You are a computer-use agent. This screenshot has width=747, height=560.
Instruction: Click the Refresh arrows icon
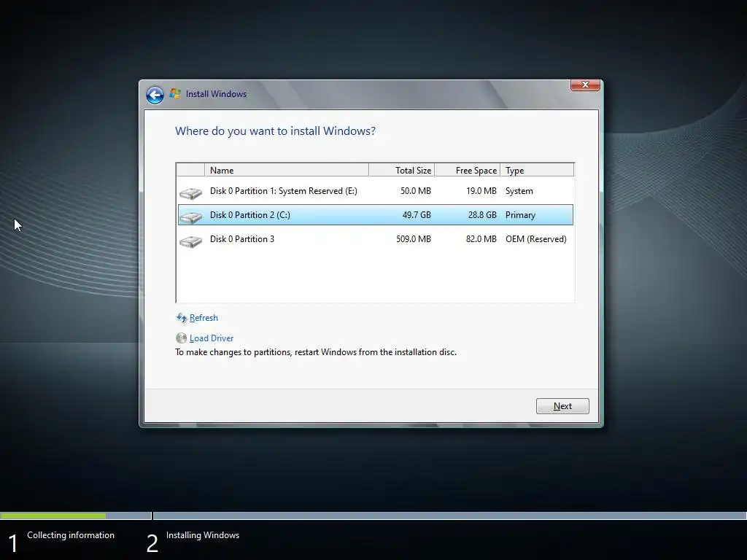[182, 318]
